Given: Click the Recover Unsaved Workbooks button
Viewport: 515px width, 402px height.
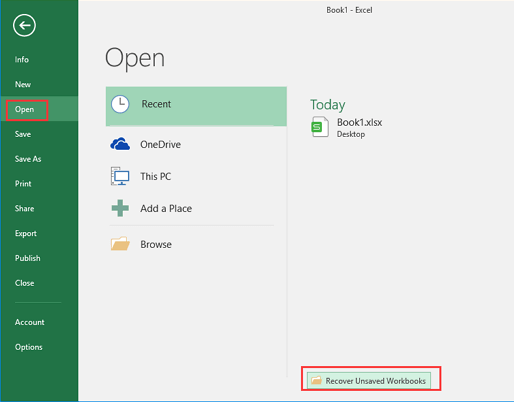Looking at the screenshot, I should 369,380.
